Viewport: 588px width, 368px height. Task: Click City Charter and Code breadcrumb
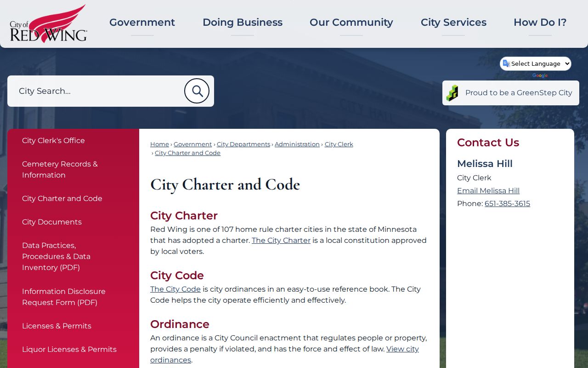coord(187,153)
